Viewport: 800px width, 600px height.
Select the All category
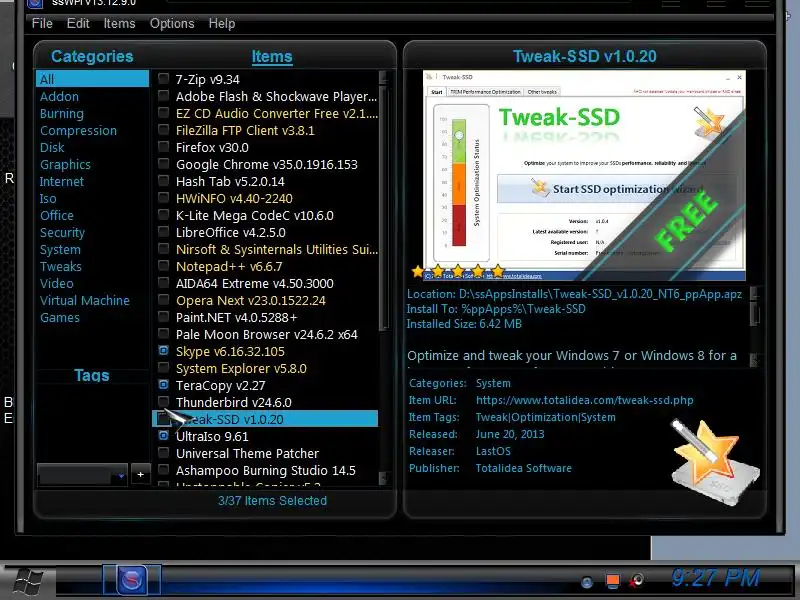tap(92, 79)
